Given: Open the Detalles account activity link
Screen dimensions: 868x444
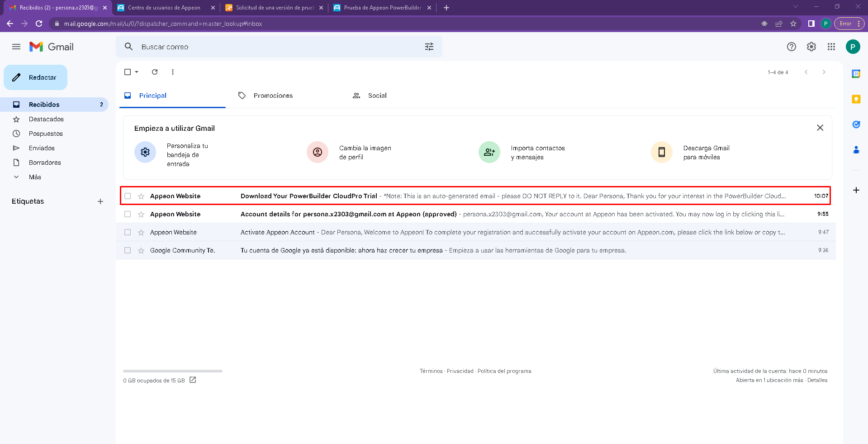Looking at the screenshot, I should coord(817,380).
